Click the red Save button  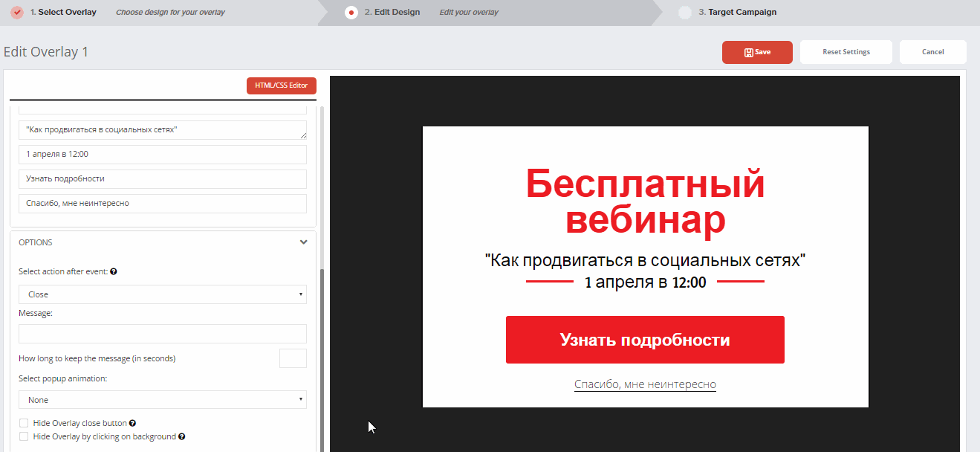point(757,52)
